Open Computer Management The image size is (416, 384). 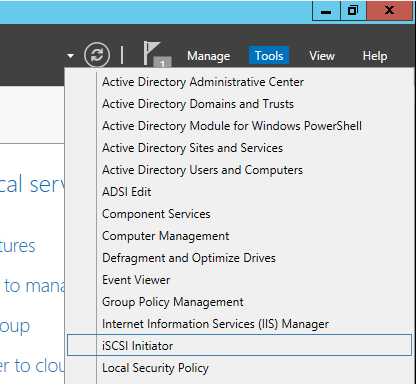pos(239,236)
